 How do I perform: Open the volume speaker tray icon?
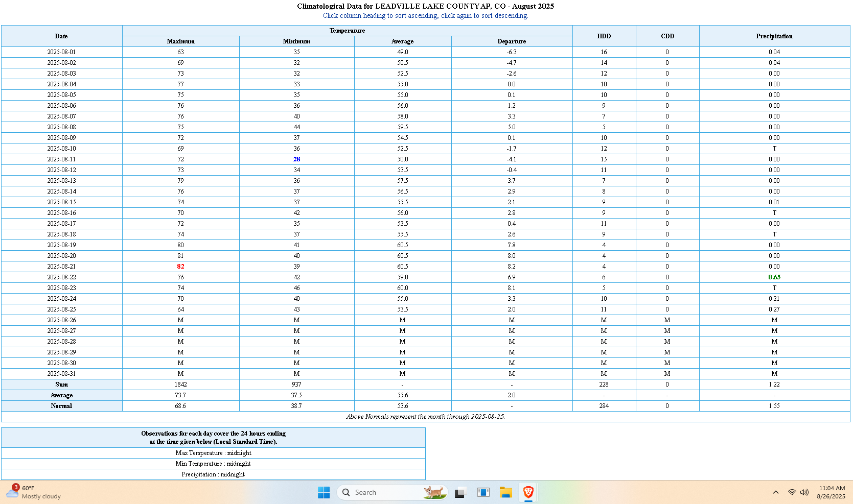click(x=804, y=492)
